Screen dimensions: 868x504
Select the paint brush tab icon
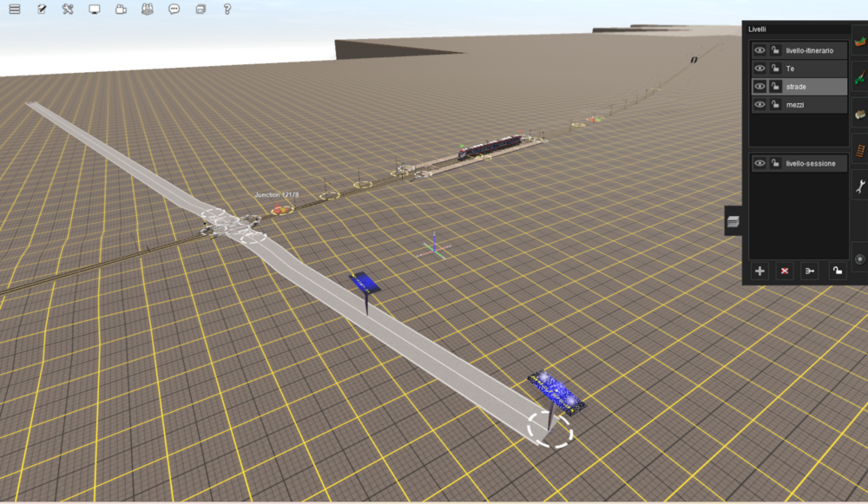(x=859, y=77)
